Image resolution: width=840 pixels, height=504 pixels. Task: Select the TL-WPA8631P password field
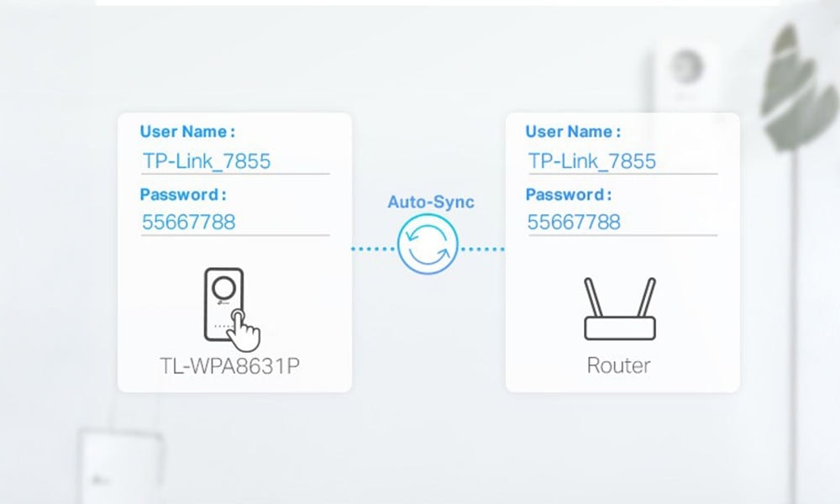tap(234, 223)
